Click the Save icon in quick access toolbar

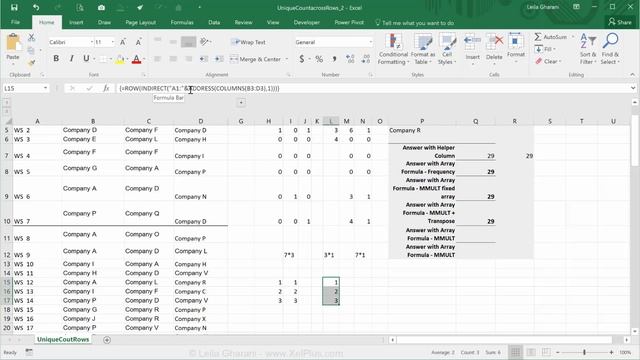pos(14,7)
